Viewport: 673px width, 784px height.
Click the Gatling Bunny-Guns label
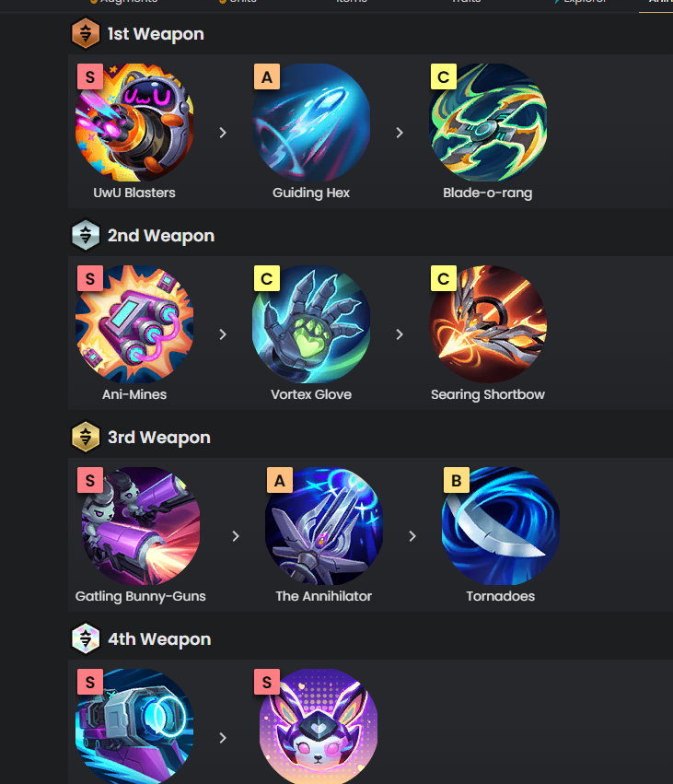point(140,596)
